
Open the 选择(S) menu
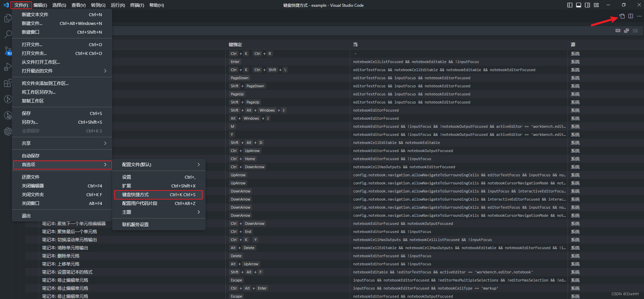click(x=59, y=5)
